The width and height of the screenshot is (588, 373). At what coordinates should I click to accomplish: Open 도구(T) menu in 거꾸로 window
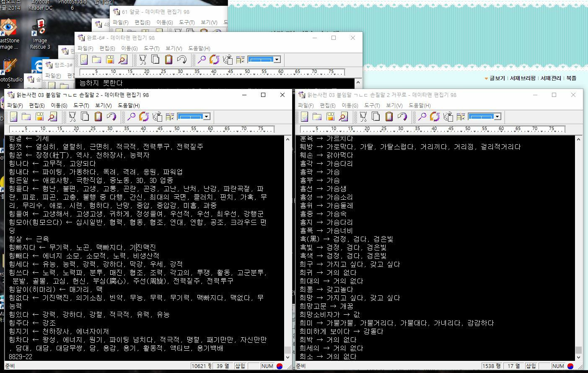(x=372, y=105)
